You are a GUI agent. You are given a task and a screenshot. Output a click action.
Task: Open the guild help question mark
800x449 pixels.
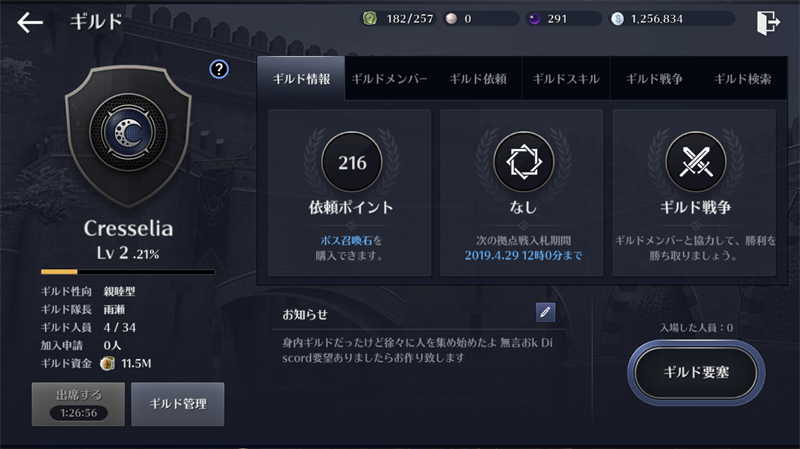219,69
